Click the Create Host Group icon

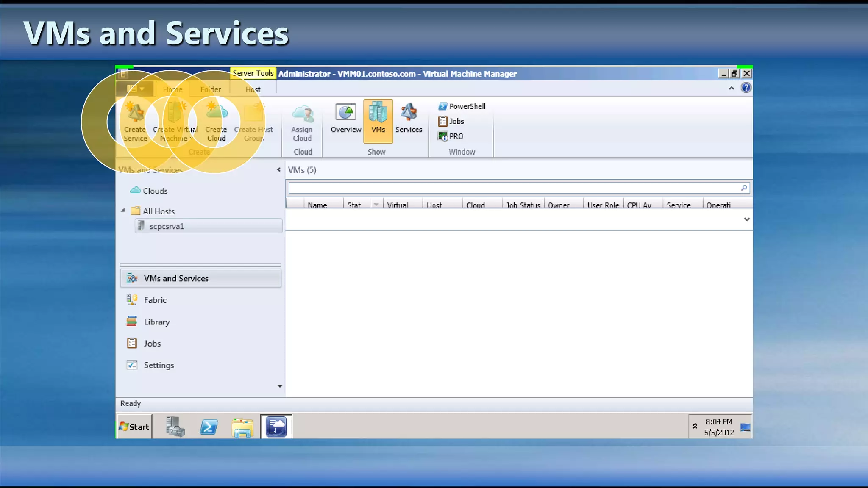coord(253,122)
